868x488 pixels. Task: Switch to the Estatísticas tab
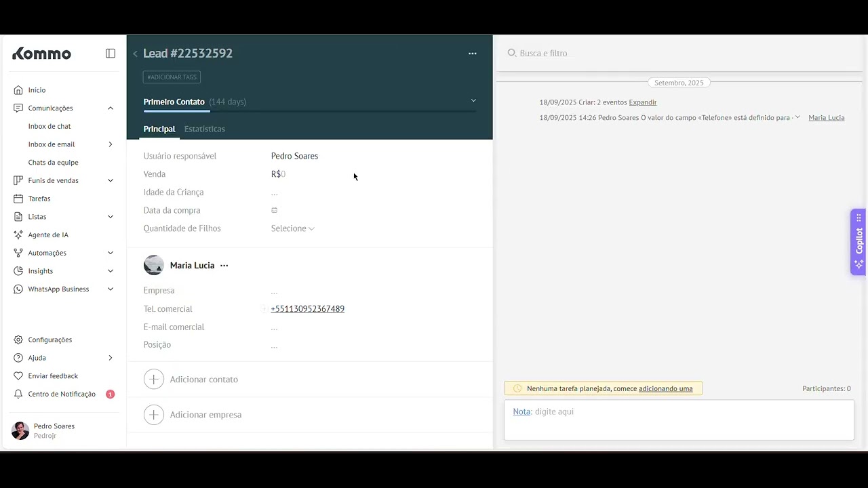[205, 129]
